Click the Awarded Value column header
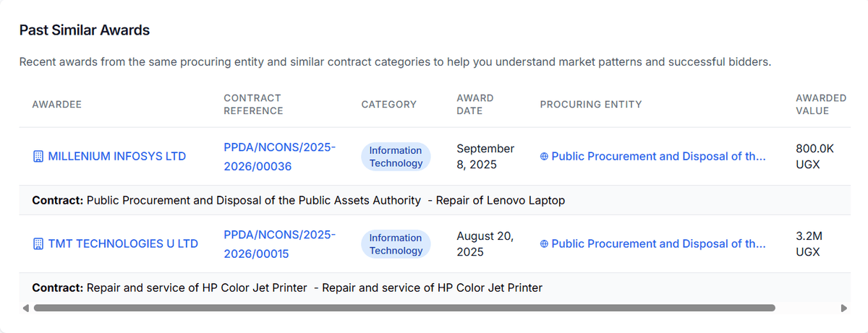868x333 pixels. coord(820,105)
